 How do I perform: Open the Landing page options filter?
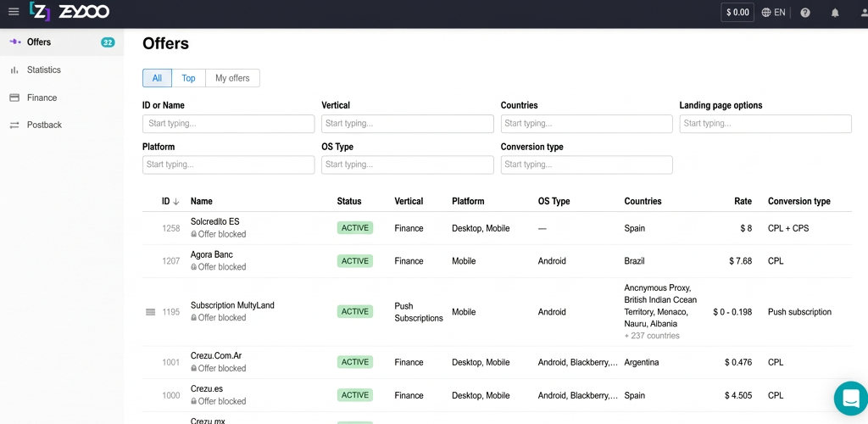point(765,124)
